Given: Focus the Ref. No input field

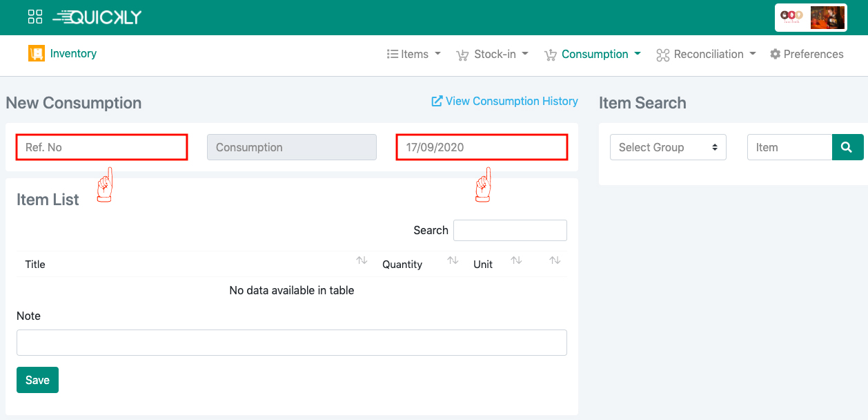Looking at the screenshot, I should [101, 147].
